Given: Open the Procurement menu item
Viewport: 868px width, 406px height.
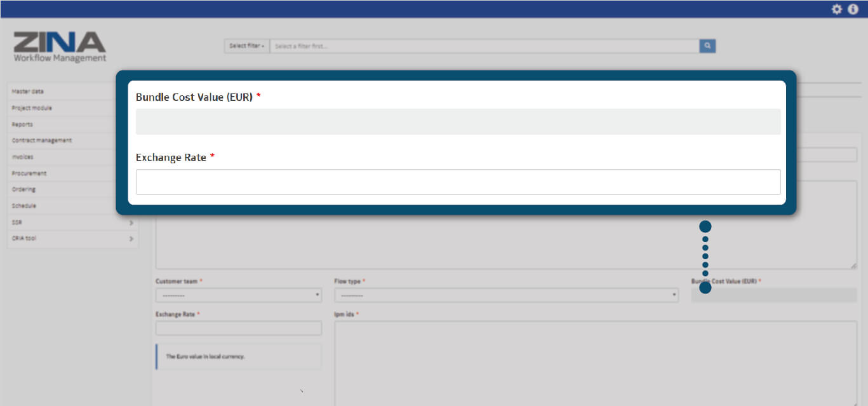Looking at the screenshot, I should 29,173.
